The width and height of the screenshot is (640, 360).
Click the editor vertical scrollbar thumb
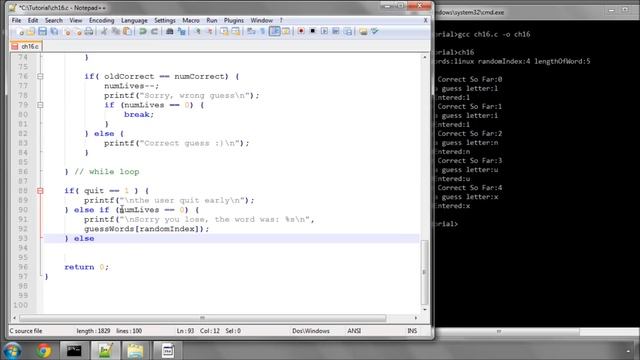[424, 272]
